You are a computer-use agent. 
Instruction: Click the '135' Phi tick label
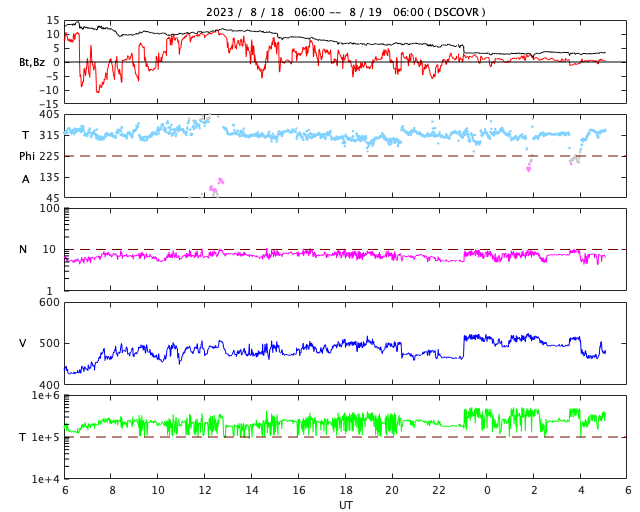click(x=49, y=177)
